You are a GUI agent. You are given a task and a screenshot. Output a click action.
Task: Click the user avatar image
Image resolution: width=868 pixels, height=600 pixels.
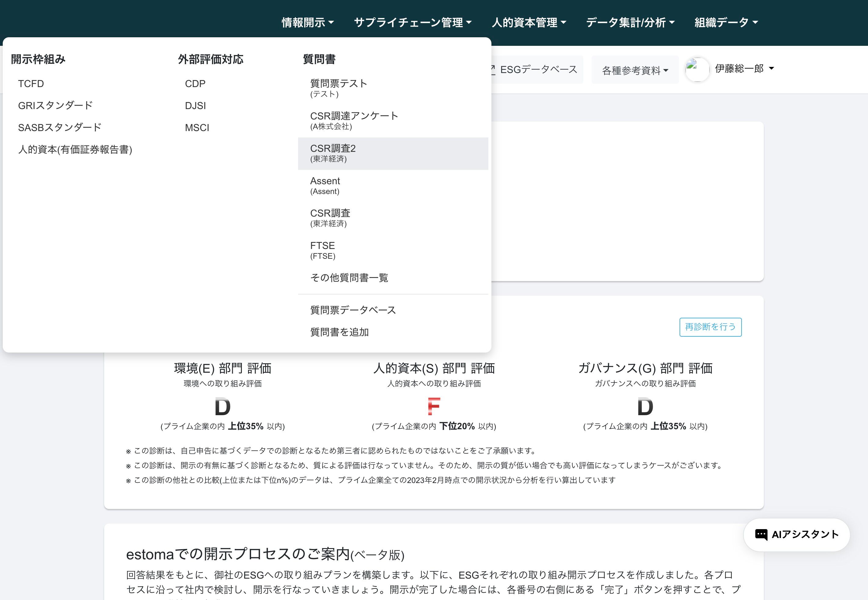(697, 69)
